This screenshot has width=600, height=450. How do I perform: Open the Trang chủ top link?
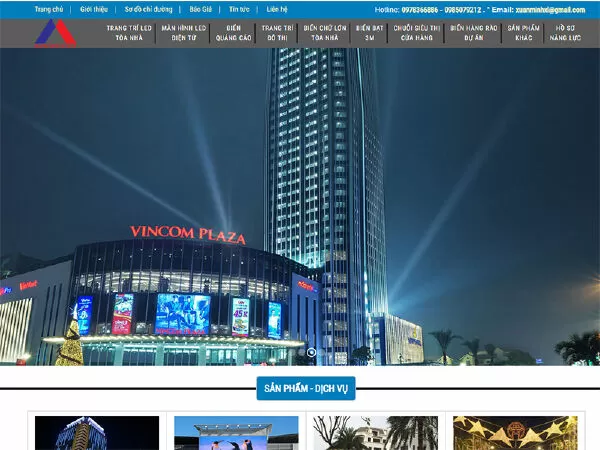tap(49, 9)
